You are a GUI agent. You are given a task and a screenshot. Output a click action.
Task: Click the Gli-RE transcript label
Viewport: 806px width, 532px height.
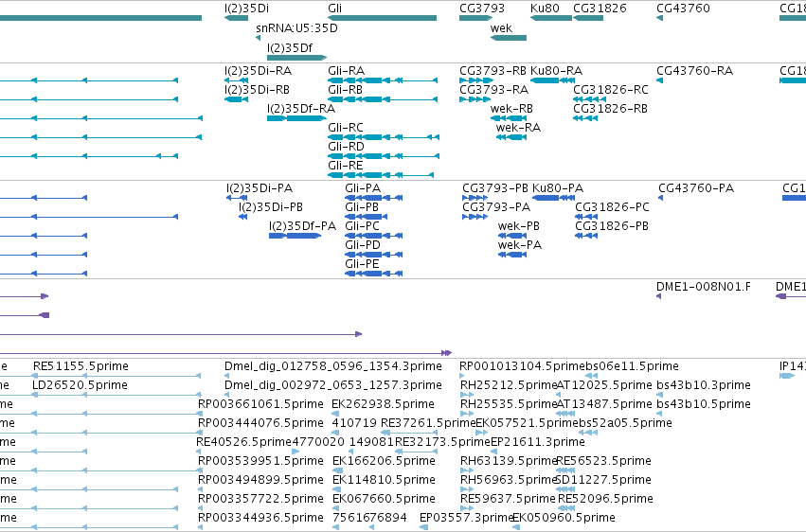point(346,166)
